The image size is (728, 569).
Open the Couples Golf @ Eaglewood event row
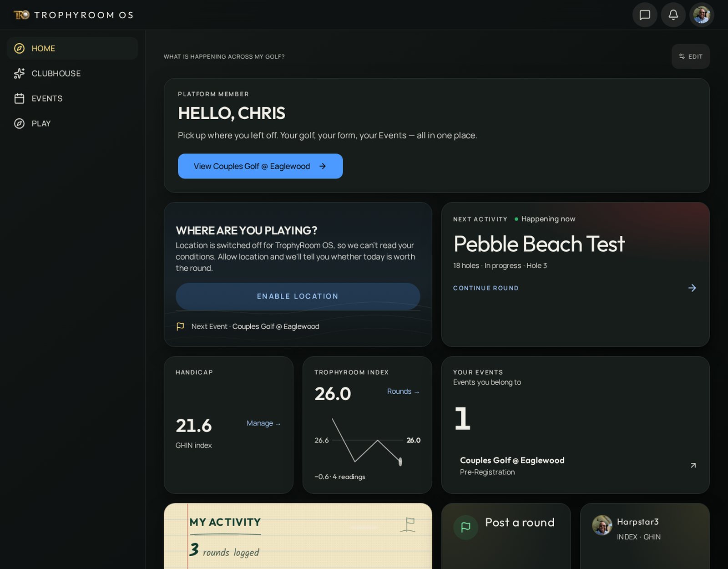click(x=575, y=466)
